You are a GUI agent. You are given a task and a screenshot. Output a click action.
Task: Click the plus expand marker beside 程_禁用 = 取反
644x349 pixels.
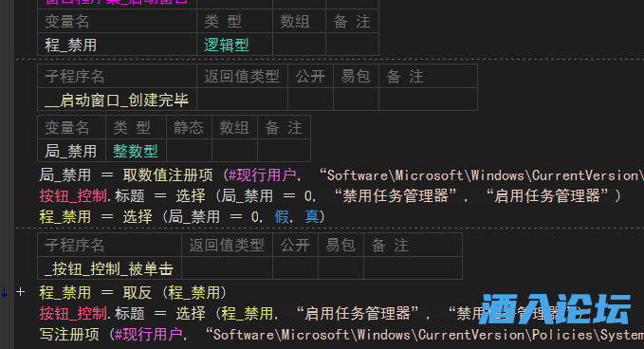(20, 292)
